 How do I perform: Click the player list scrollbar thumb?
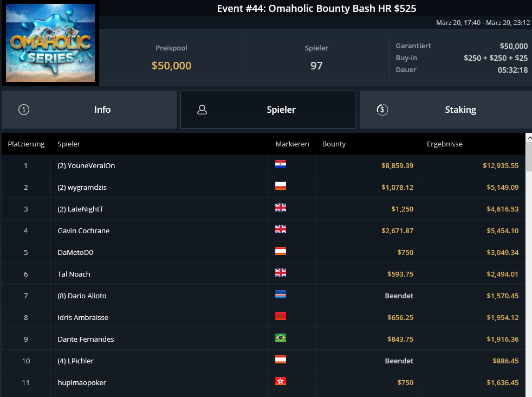click(529, 157)
